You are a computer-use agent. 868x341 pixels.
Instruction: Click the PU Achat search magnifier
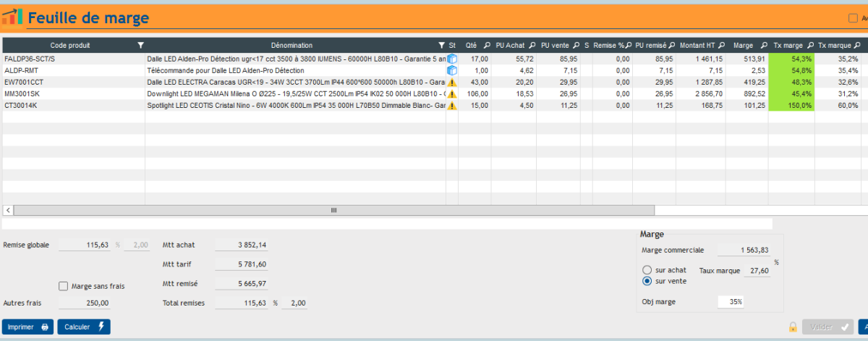[532, 45]
